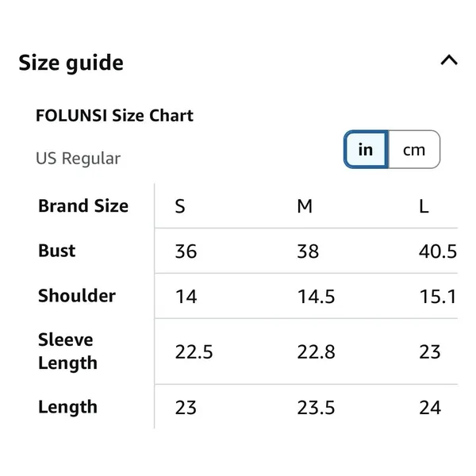Click the US Regular label
The image size is (476, 476).
click(78, 158)
